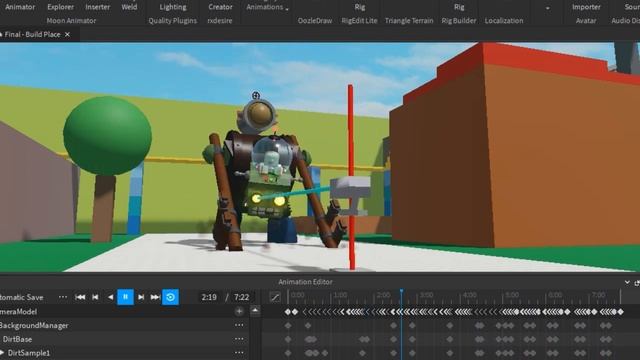Close the Final - Build Place tab

tap(67, 35)
